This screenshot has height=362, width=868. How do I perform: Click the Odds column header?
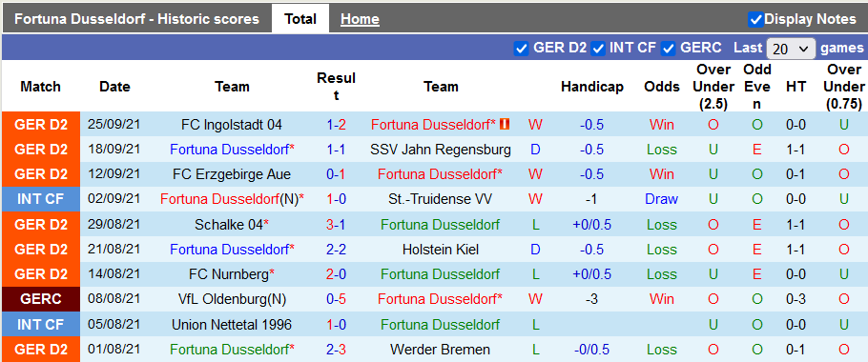pos(662,87)
